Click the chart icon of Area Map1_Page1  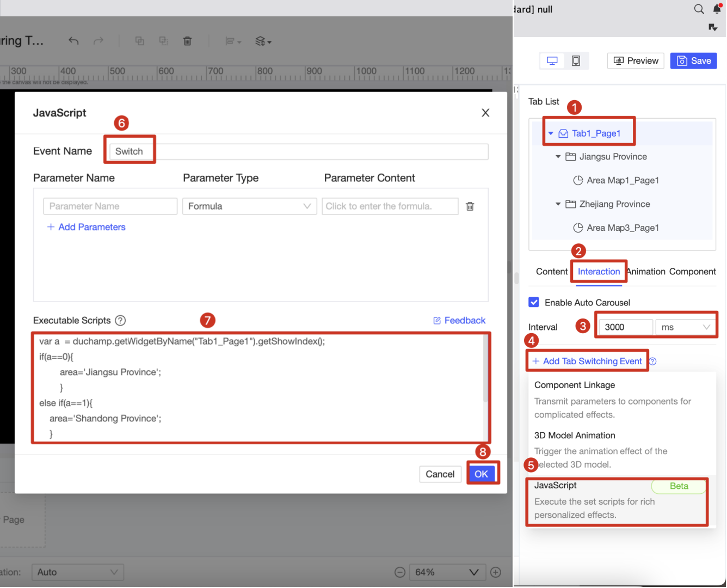click(578, 180)
